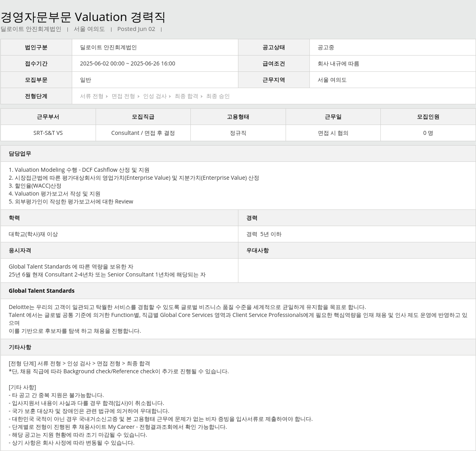Viewport: 476px width, 451px height.
Task: Click the line '4. Valuation 평가보고서 작성 및 지원'
Action: click(x=54, y=194)
